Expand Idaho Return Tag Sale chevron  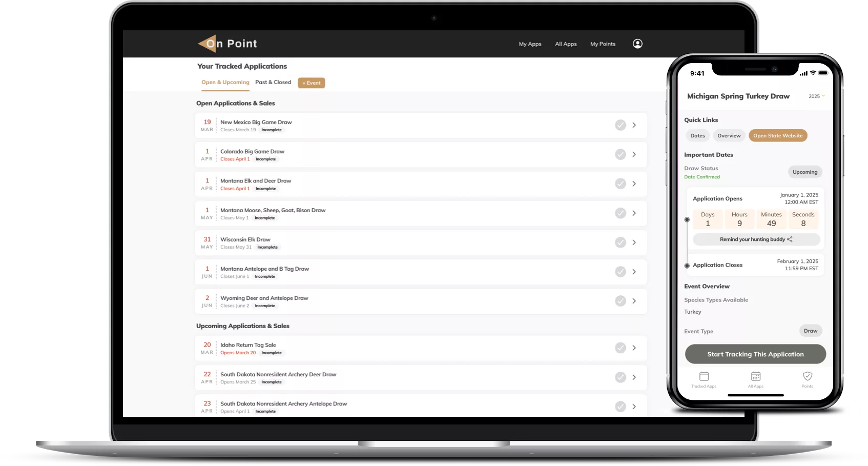[x=634, y=348]
